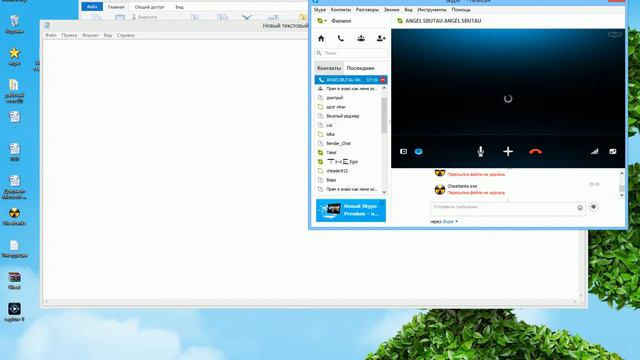Switch to the Последние tab
The height and width of the screenshot is (360, 640).
[x=360, y=68]
